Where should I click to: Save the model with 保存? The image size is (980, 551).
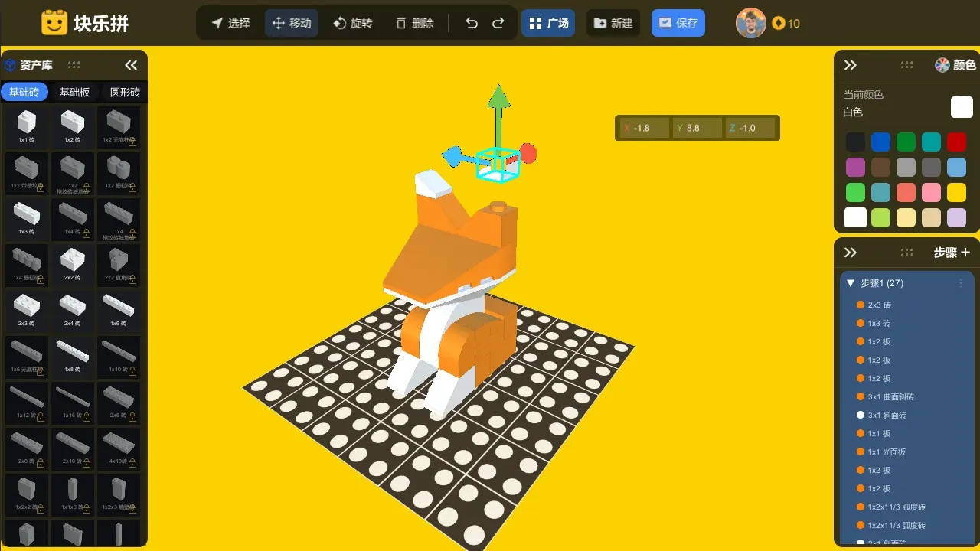[x=678, y=23]
